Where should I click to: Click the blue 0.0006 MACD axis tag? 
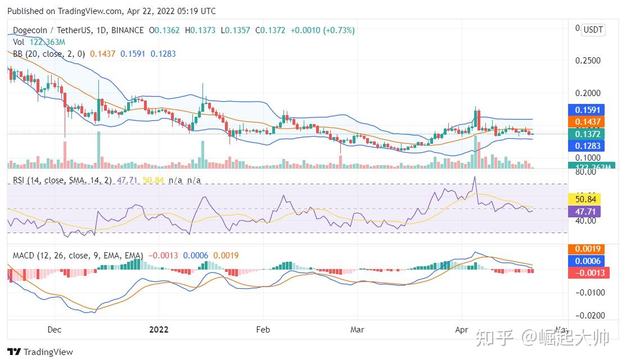point(587,261)
